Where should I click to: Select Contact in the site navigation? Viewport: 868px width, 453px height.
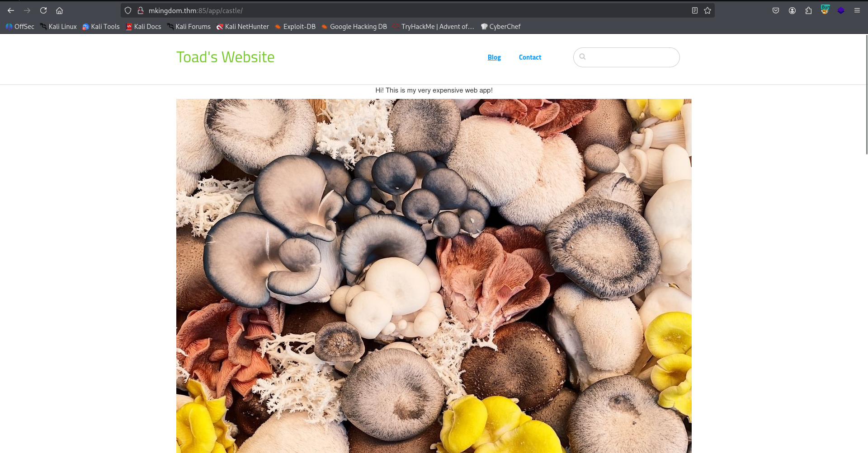[530, 57]
